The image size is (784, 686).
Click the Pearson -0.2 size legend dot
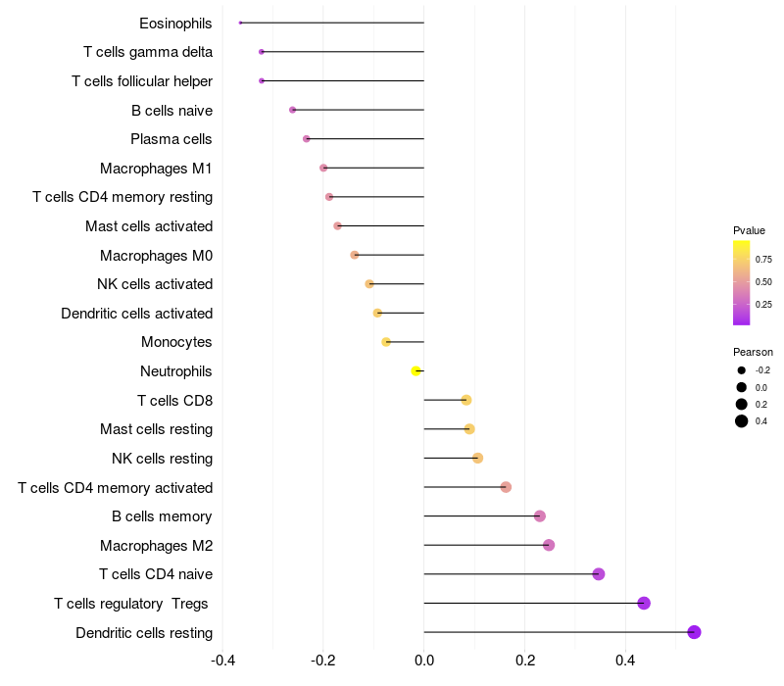742,370
